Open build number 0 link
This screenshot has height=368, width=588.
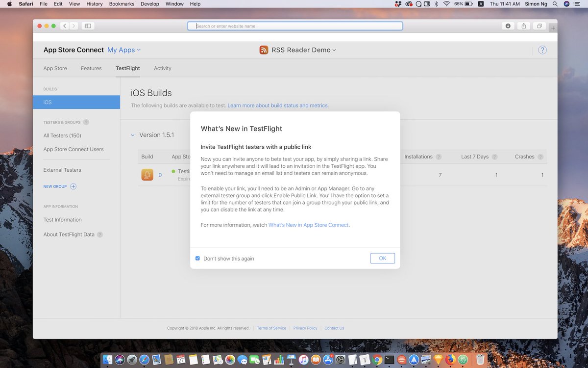pos(160,175)
